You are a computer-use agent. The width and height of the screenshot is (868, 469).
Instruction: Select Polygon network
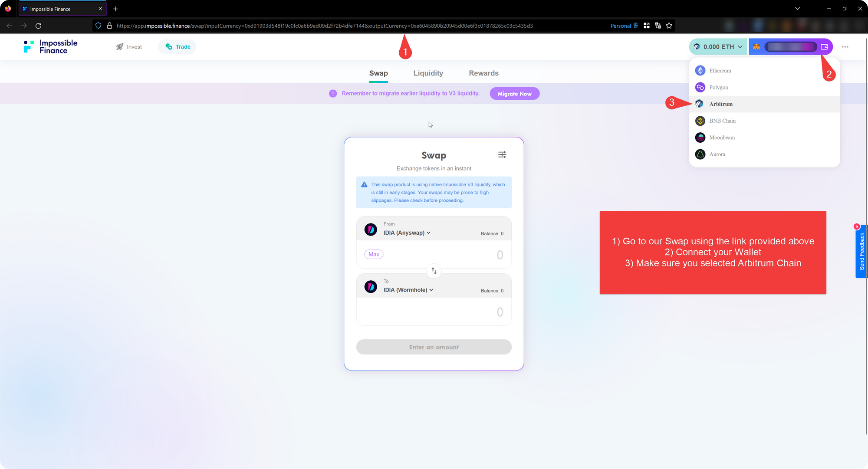click(x=765, y=87)
